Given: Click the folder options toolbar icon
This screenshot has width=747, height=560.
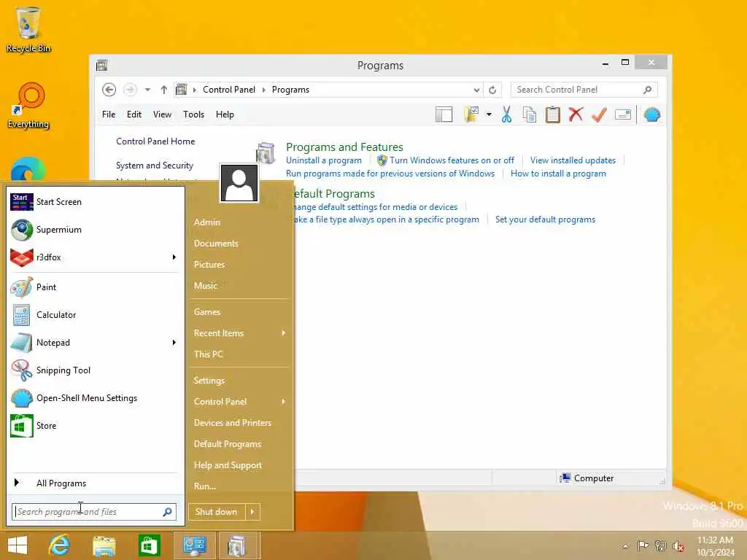Looking at the screenshot, I should (471, 114).
